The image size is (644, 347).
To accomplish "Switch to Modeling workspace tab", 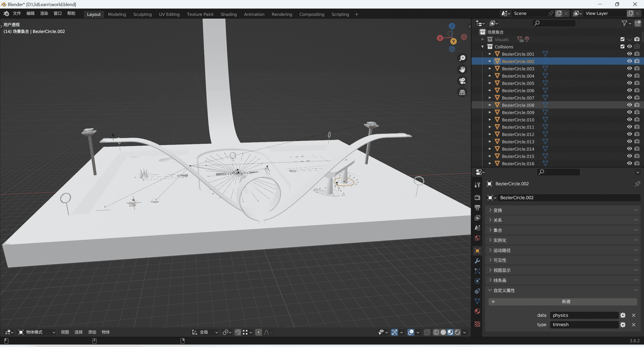I will (117, 14).
